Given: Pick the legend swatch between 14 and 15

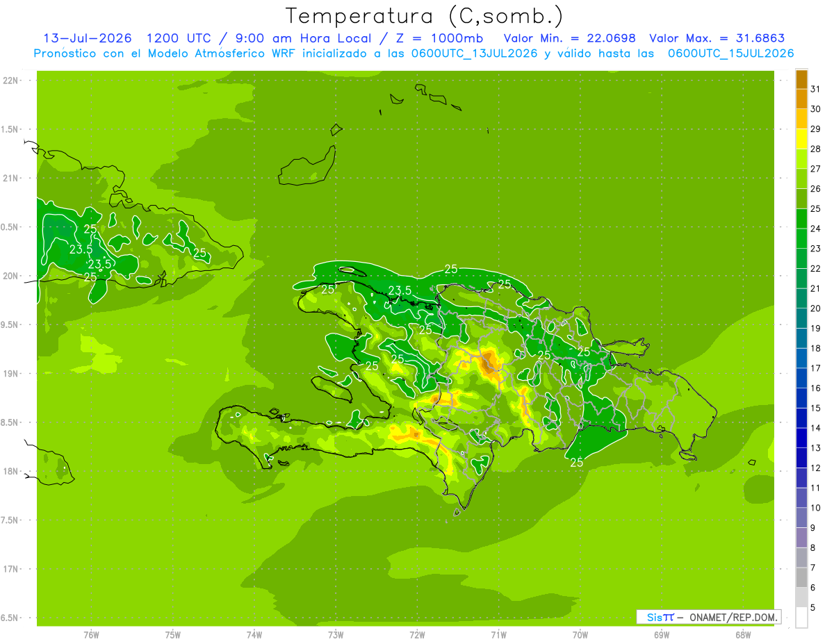Looking at the screenshot, I should click(801, 418).
